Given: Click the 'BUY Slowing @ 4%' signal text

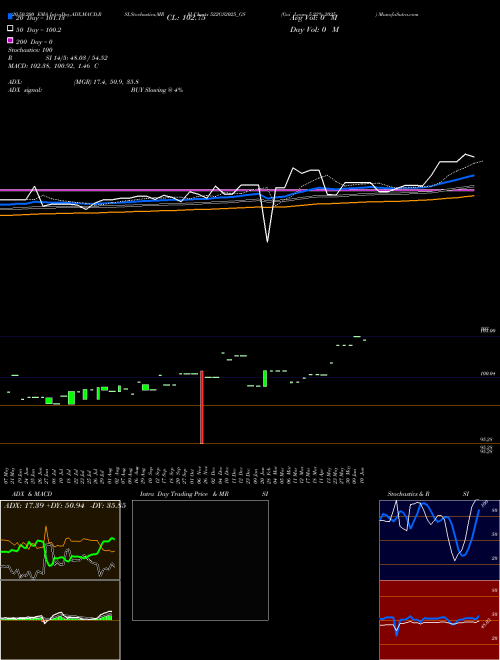Looking at the screenshot, I should pyautogui.click(x=157, y=90).
